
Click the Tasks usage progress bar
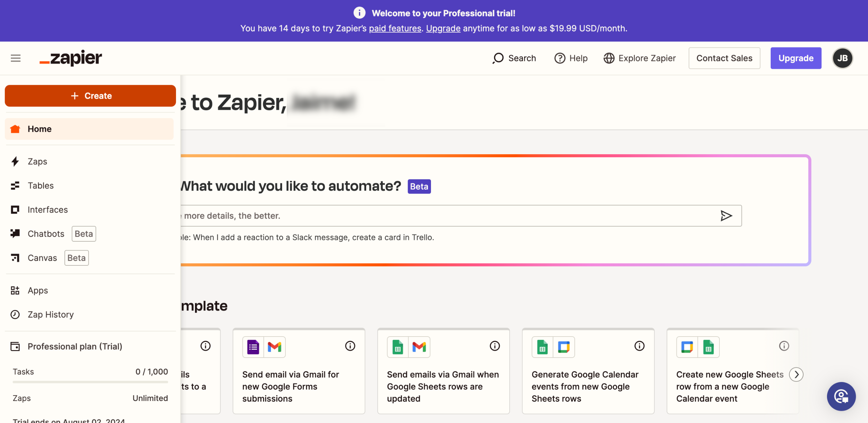[90, 382]
